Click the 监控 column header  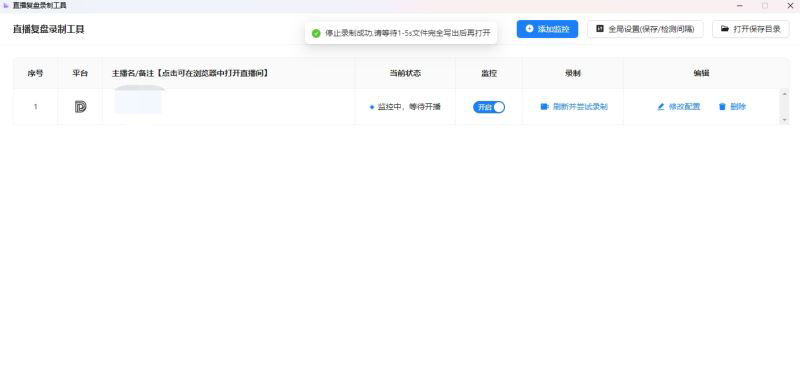click(489, 73)
